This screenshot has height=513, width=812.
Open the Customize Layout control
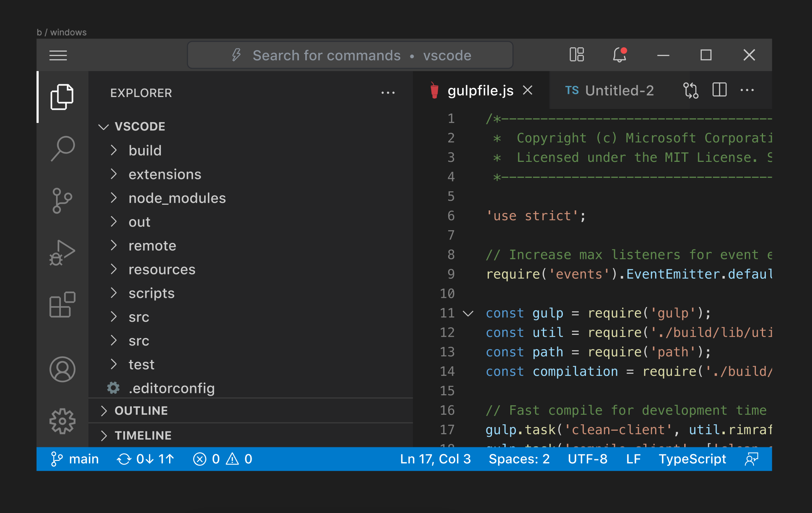point(576,55)
